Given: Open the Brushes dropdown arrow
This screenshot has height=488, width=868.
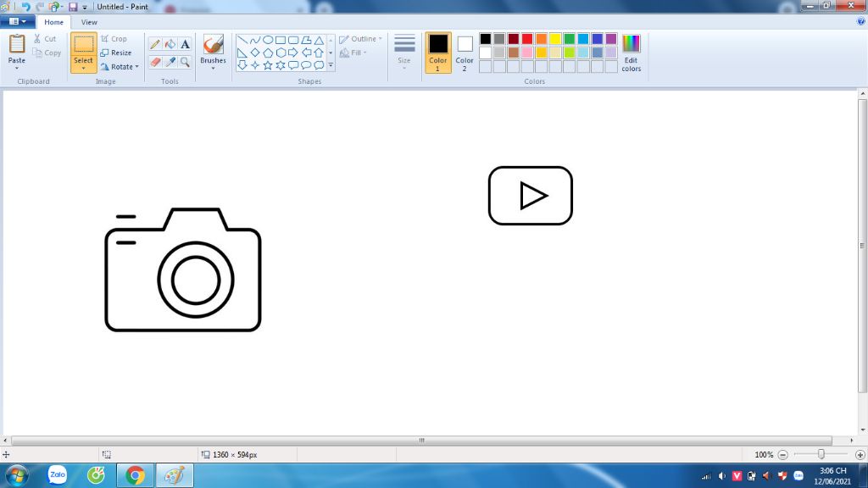Looking at the screenshot, I should pyautogui.click(x=213, y=68).
